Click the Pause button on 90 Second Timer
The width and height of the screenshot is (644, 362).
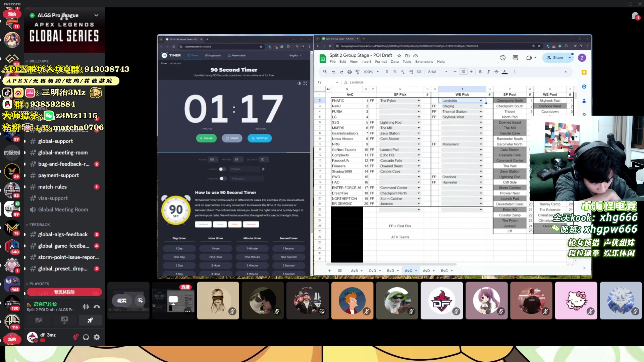click(x=207, y=138)
